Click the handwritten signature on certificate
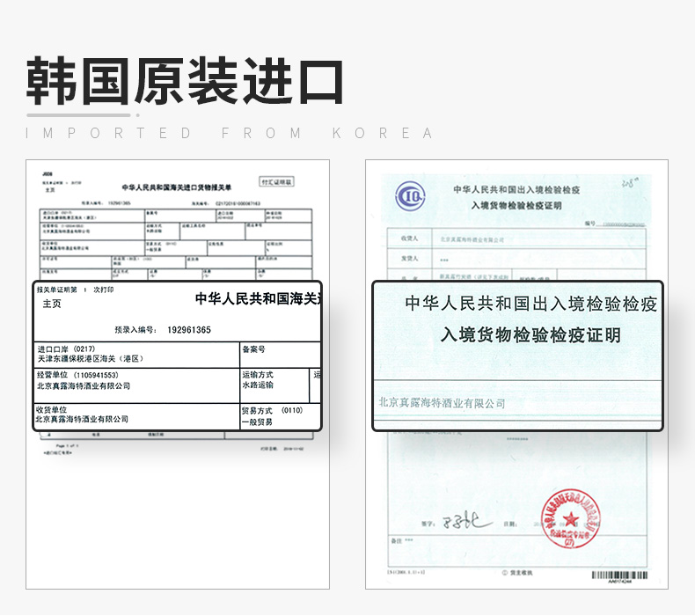Viewport: 695px width, 616px height. pos(466,521)
